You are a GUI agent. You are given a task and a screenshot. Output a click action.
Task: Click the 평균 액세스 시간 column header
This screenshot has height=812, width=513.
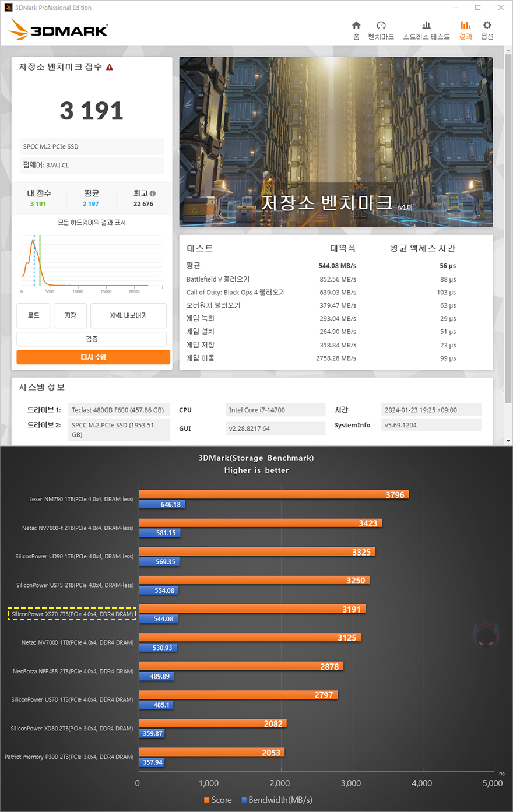coord(423,248)
